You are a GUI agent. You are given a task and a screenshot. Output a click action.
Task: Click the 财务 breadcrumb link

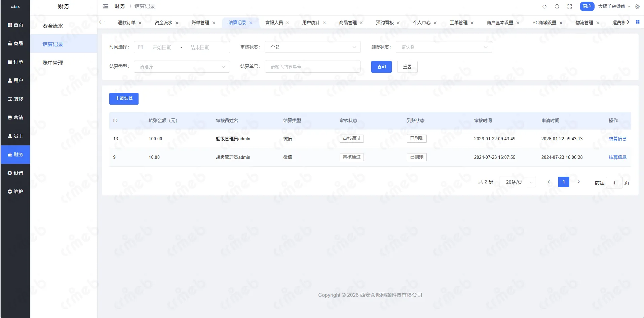tap(120, 6)
